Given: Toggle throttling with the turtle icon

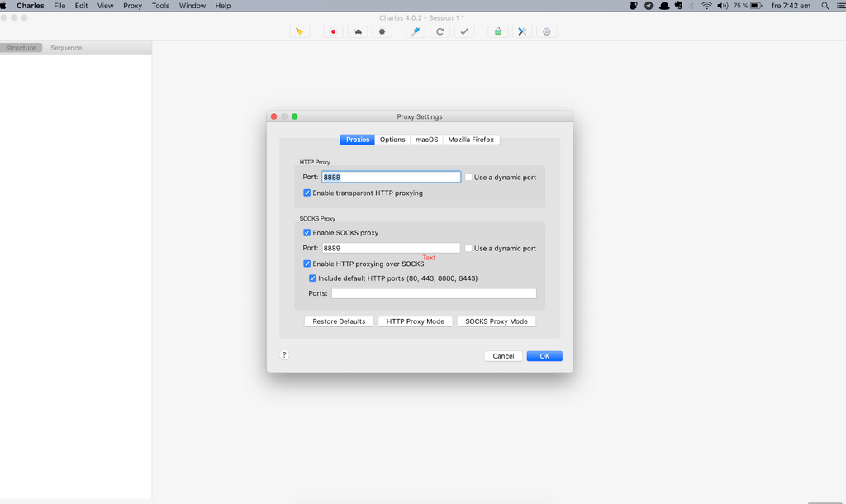Looking at the screenshot, I should click(358, 32).
